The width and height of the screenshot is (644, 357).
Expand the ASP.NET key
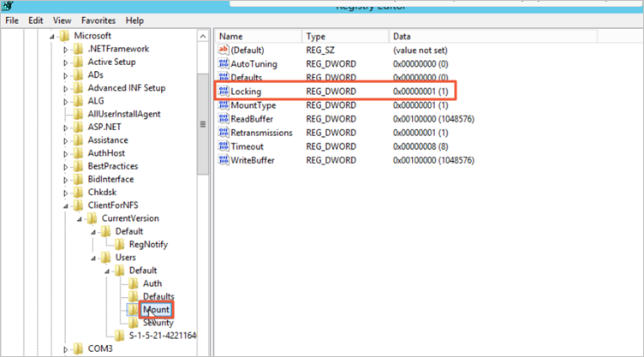click(65, 128)
